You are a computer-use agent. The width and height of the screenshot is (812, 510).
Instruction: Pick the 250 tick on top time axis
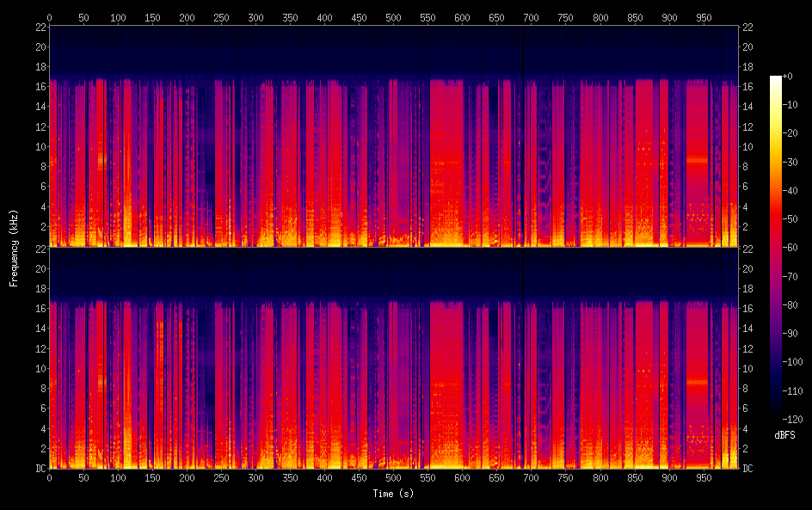click(x=221, y=16)
